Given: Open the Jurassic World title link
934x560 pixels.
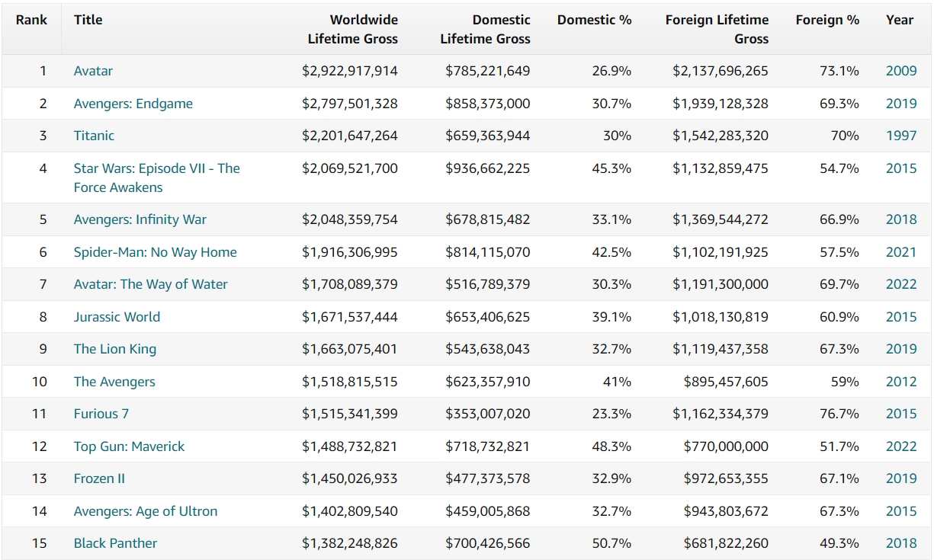Looking at the screenshot, I should point(117,317).
